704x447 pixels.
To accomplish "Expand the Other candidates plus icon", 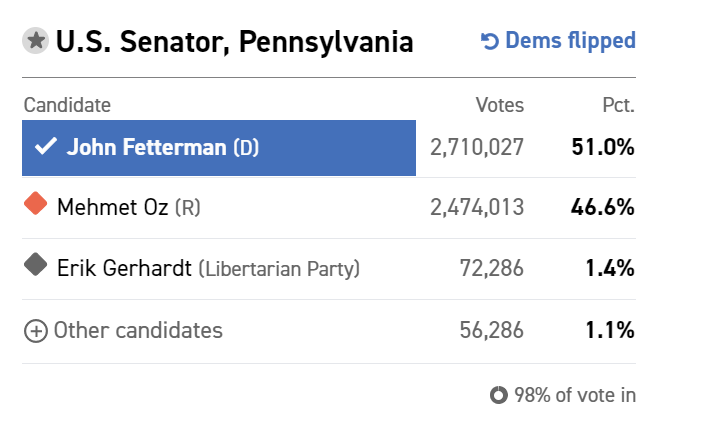I will click(x=35, y=331).
